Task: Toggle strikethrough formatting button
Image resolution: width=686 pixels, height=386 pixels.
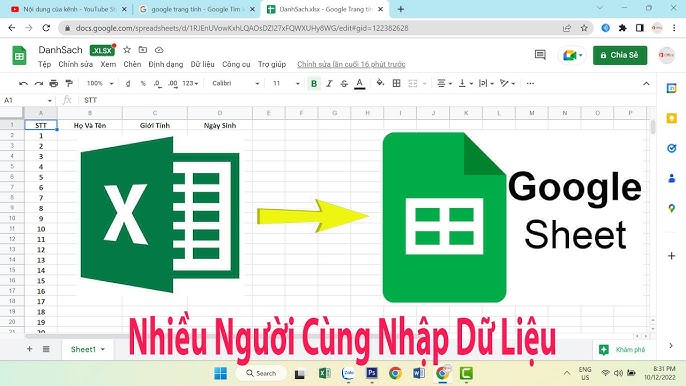Action: pos(344,83)
